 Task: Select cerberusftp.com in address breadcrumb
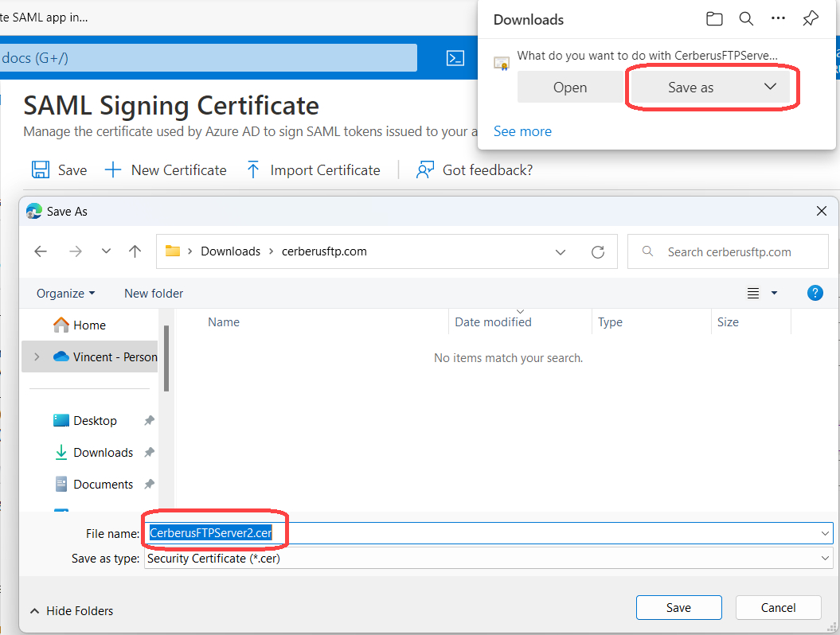[x=324, y=251]
